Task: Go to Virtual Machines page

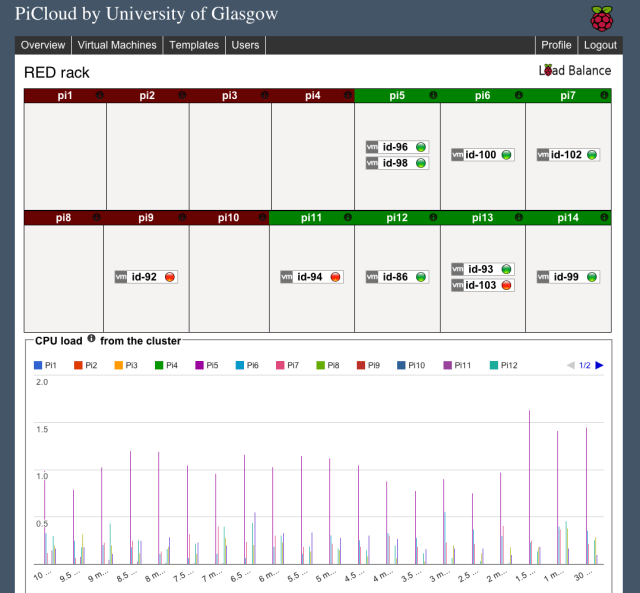Action: pyautogui.click(x=117, y=45)
